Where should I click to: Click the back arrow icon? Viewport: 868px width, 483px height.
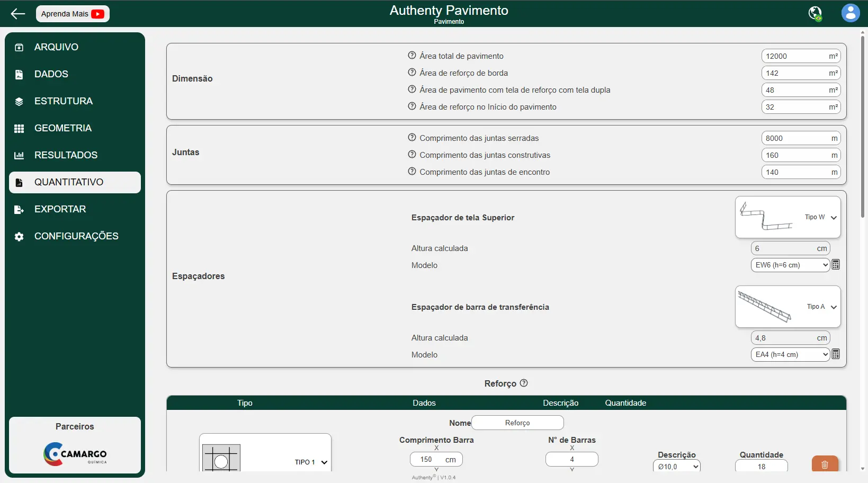click(x=18, y=14)
